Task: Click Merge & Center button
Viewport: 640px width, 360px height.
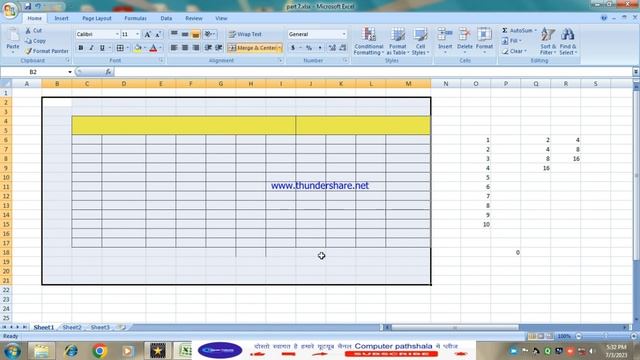Action: tap(252, 48)
